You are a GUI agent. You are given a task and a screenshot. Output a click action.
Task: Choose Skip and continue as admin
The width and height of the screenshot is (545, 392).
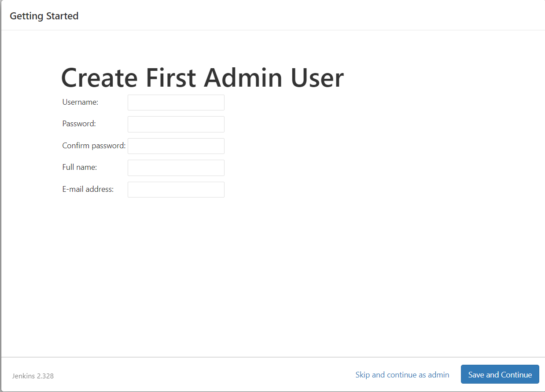tap(402, 375)
